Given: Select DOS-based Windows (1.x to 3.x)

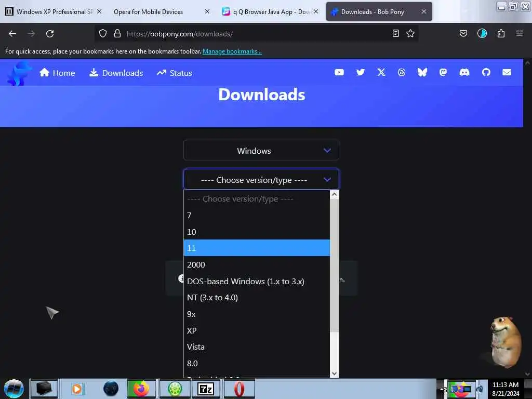Looking at the screenshot, I should (x=257, y=281).
